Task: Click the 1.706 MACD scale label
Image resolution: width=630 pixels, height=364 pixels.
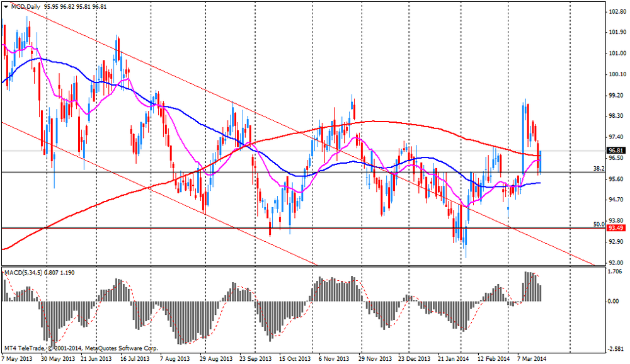Action: pos(615,271)
